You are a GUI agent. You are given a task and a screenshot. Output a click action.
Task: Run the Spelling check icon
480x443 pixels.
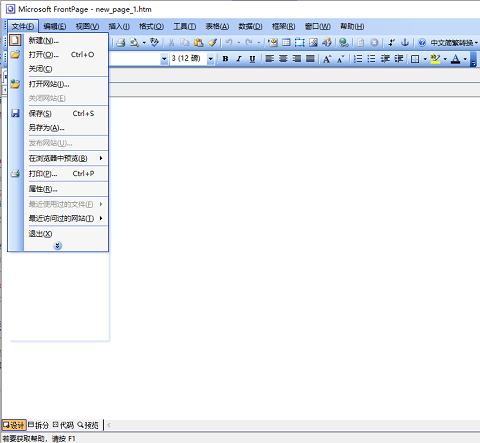(x=154, y=42)
